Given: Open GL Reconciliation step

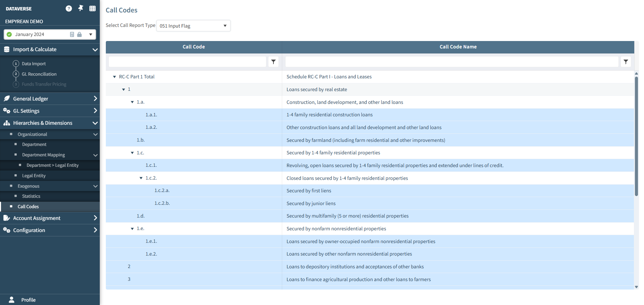Looking at the screenshot, I should (x=39, y=74).
